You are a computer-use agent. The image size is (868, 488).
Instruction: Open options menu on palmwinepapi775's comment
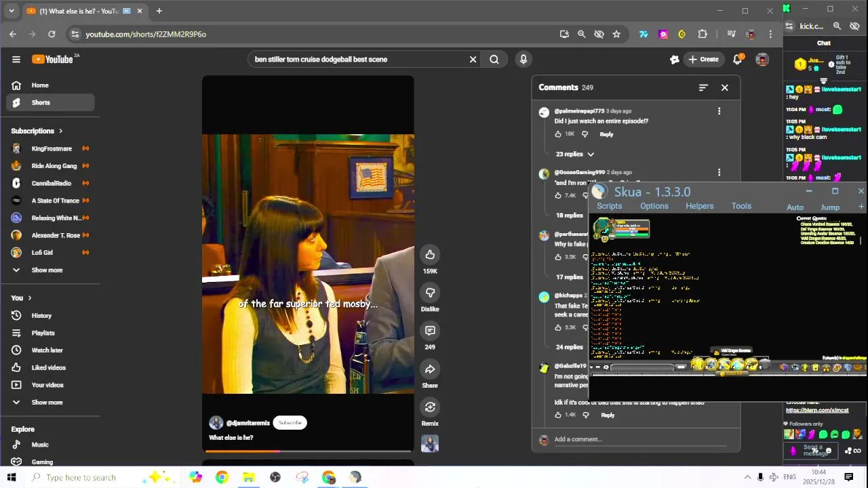coord(719,111)
